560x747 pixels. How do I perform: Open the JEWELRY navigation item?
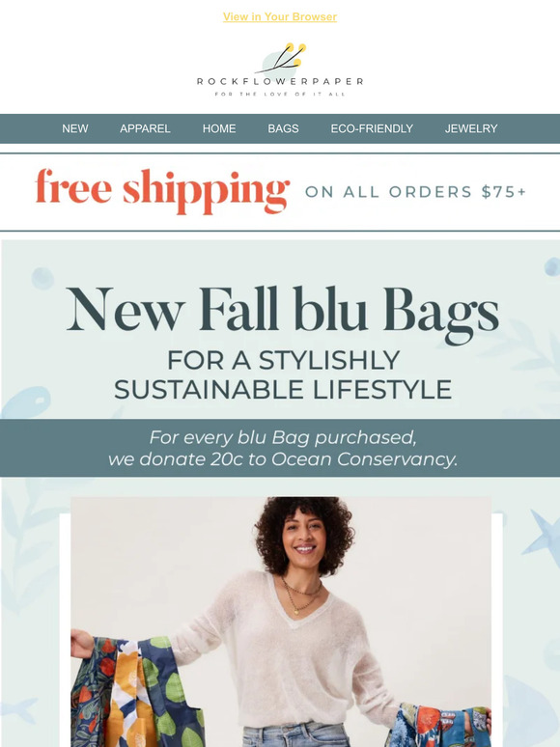point(471,128)
